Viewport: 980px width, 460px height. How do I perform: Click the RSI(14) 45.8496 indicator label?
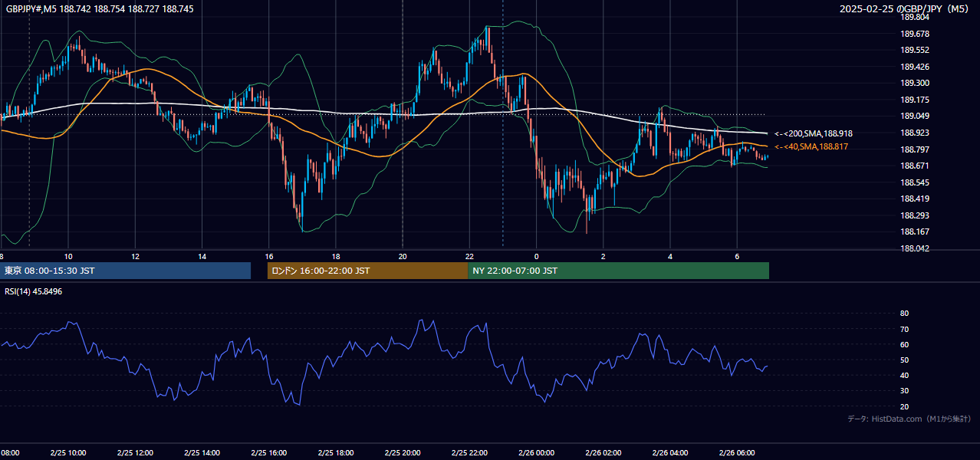point(34,291)
